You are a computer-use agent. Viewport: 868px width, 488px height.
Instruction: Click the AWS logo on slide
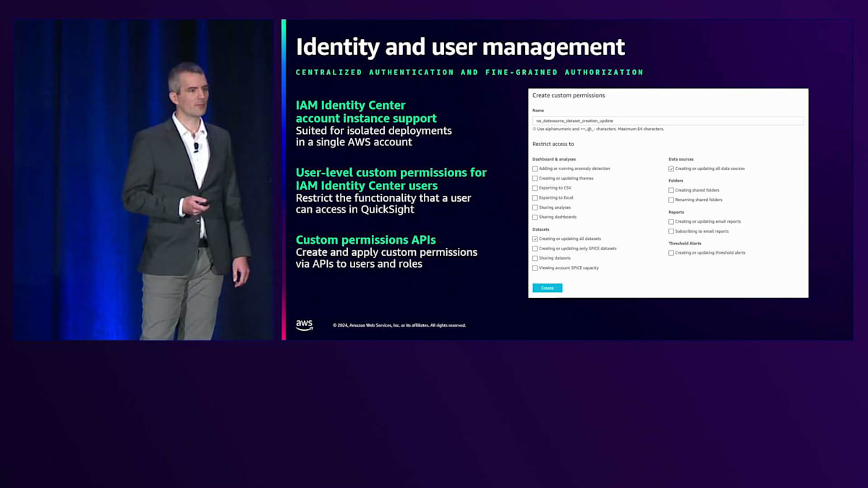305,325
